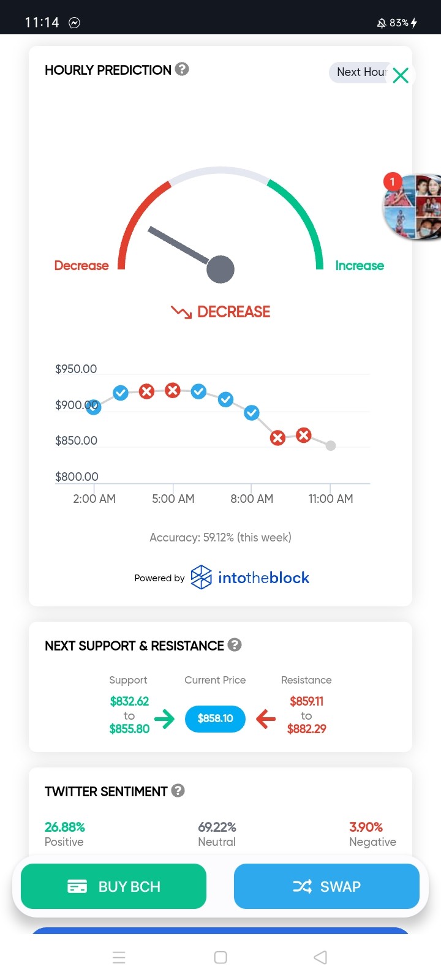Tap the Twitter Sentiment question mark icon
The height and width of the screenshot is (980, 441).
tap(178, 791)
